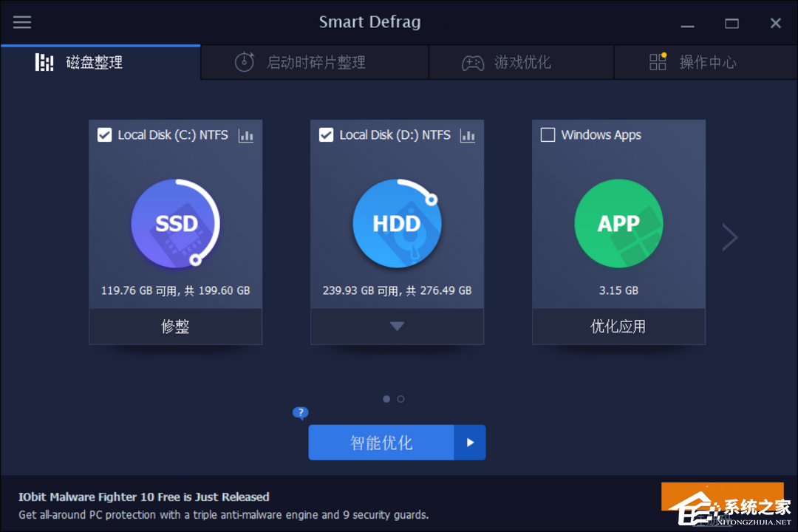Screen dimensions: 798x532
Task: Expand the dropdown arrow under disk D:
Action: (x=397, y=327)
